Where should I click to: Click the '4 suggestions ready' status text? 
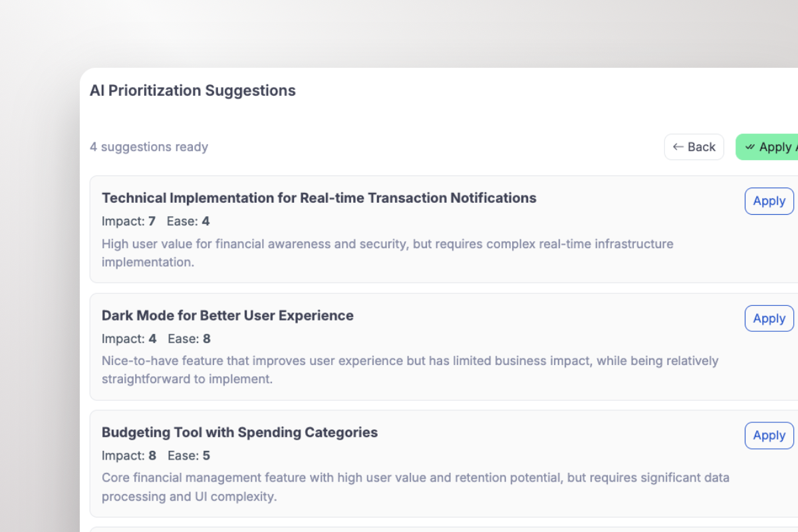[x=149, y=147]
